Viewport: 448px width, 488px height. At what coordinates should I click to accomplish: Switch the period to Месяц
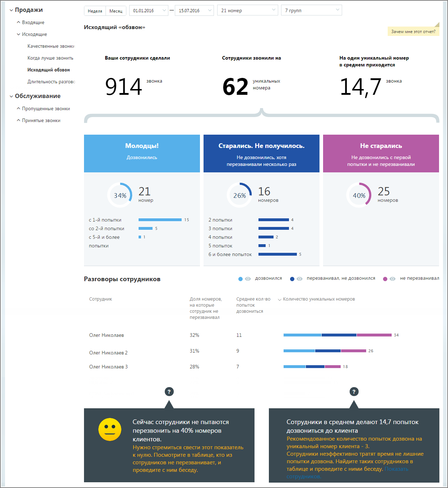point(116,11)
